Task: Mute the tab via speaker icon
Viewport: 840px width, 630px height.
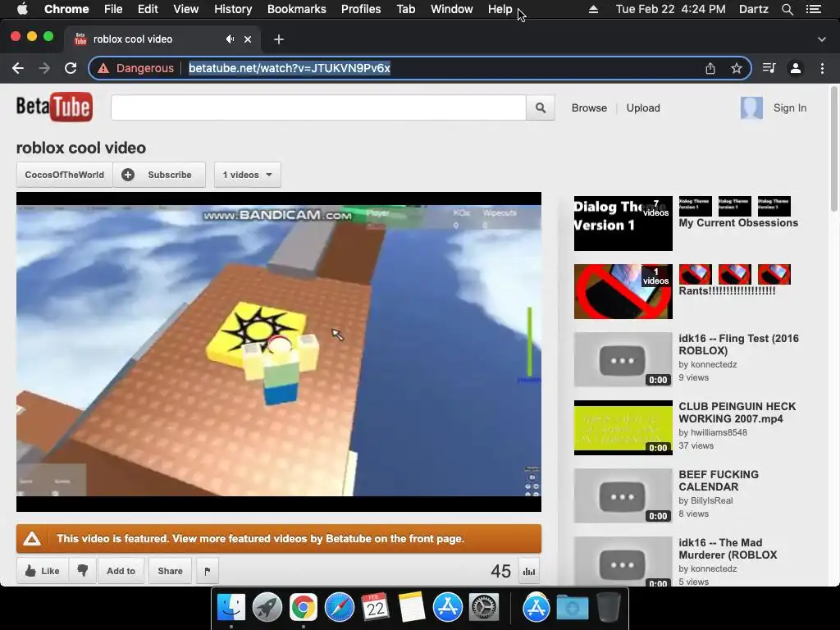Action: point(230,39)
